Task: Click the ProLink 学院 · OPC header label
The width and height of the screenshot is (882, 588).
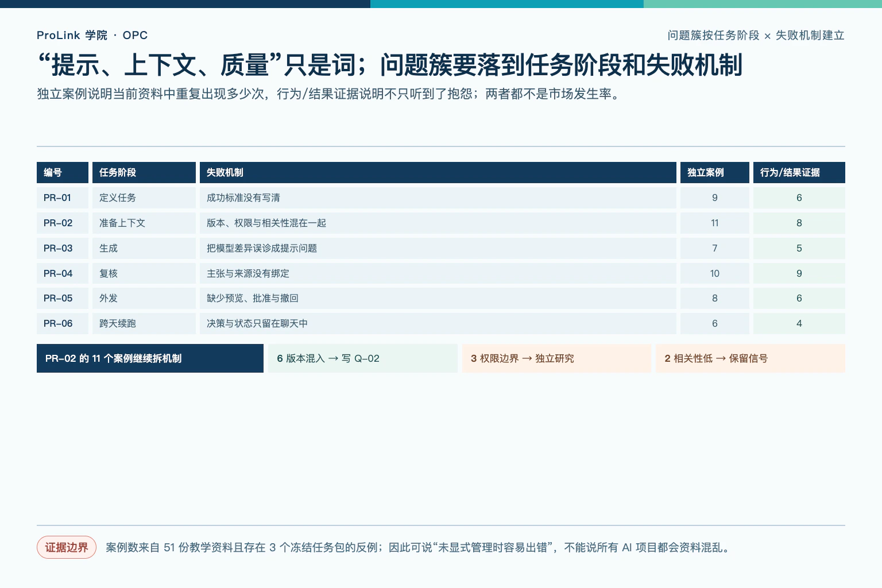Action: pos(92,35)
